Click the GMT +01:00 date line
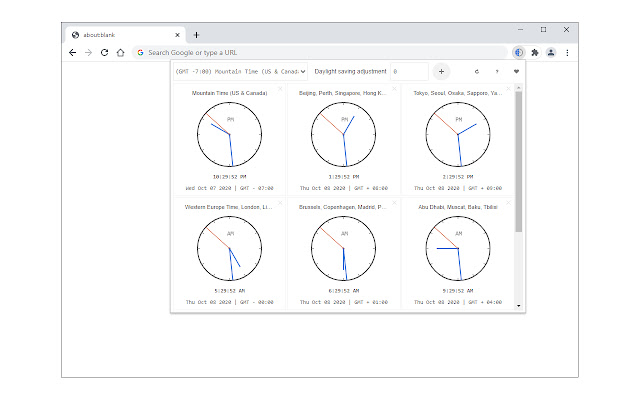 coord(344,302)
